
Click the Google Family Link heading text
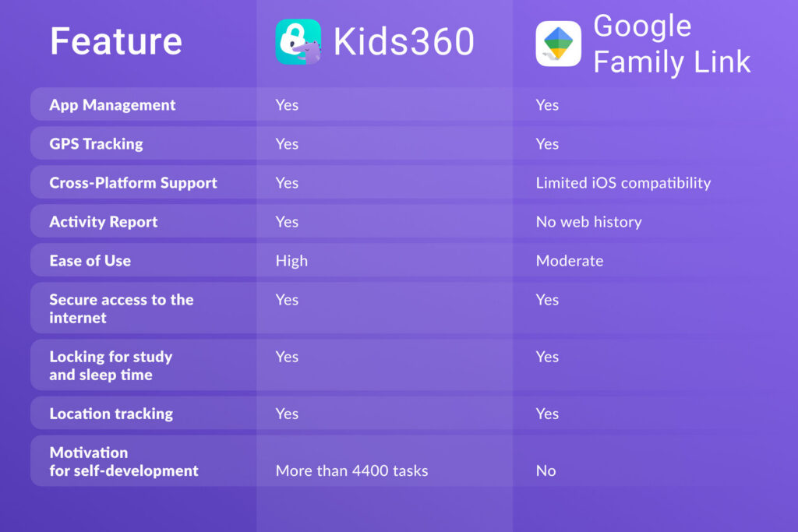click(672, 44)
